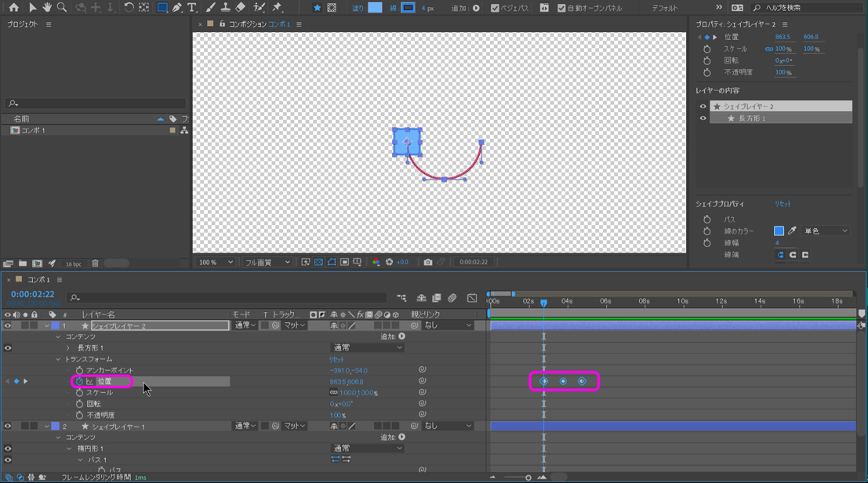The width and height of the screenshot is (868, 483).
Task: Toggle the 自動オープンパネル checkbox
Action: [x=561, y=8]
